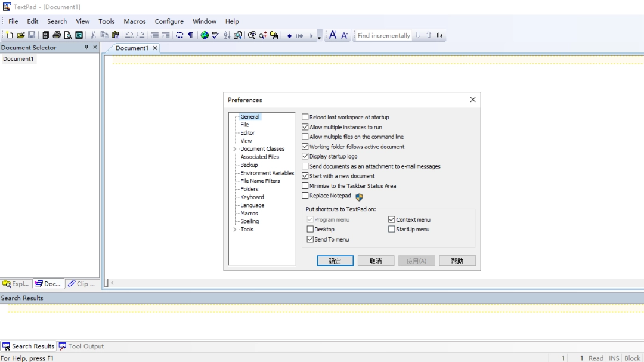
Task: Click the Manage Files toolbar icon
Action: [x=45, y=35]
